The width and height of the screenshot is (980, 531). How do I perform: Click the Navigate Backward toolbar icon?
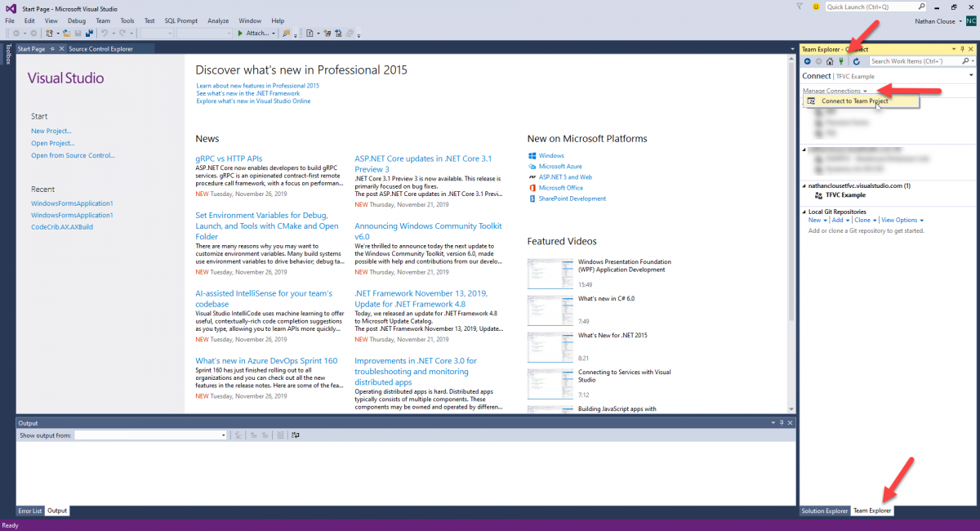point(16,33)
